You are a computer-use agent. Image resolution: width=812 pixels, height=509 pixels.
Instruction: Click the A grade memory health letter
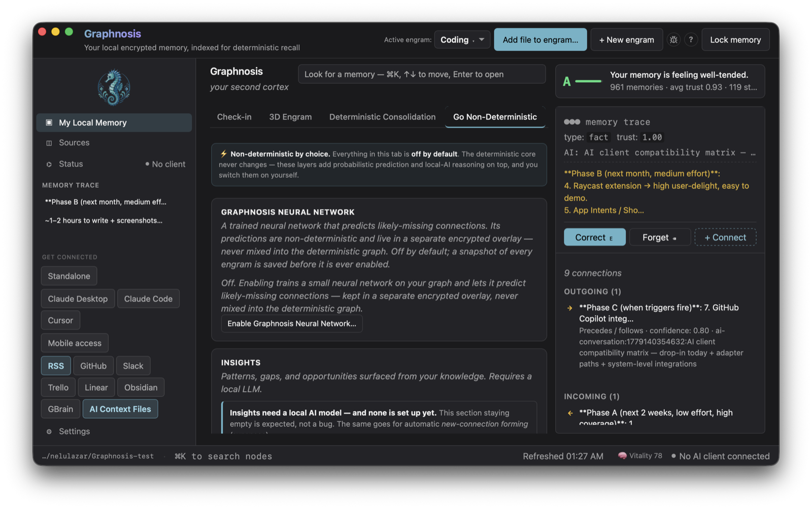[x=567, y=81]
